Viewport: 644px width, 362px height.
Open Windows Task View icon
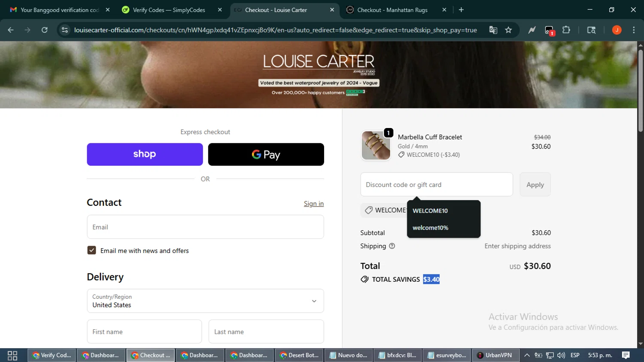coord(12,355)
